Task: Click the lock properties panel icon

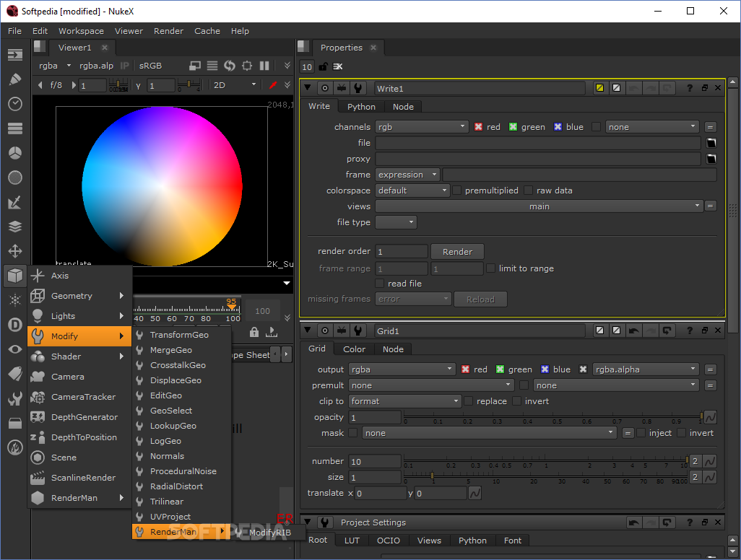Action: pos(324,66)
